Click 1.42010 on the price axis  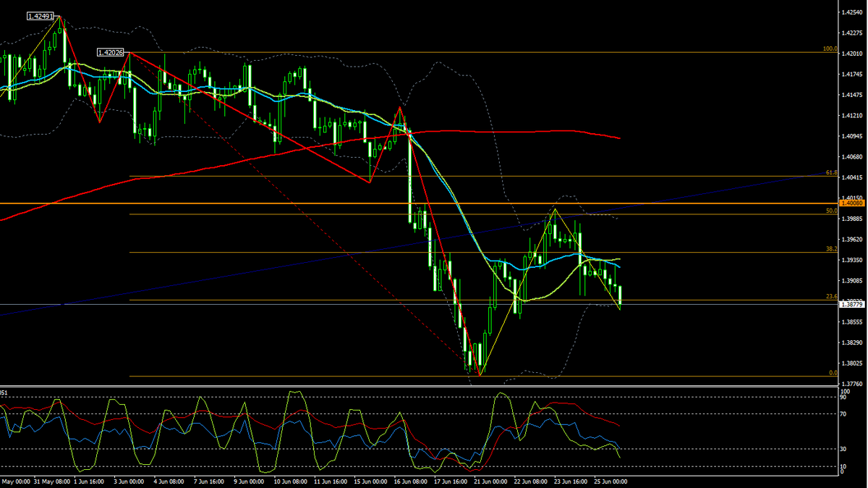pos(852,54)
